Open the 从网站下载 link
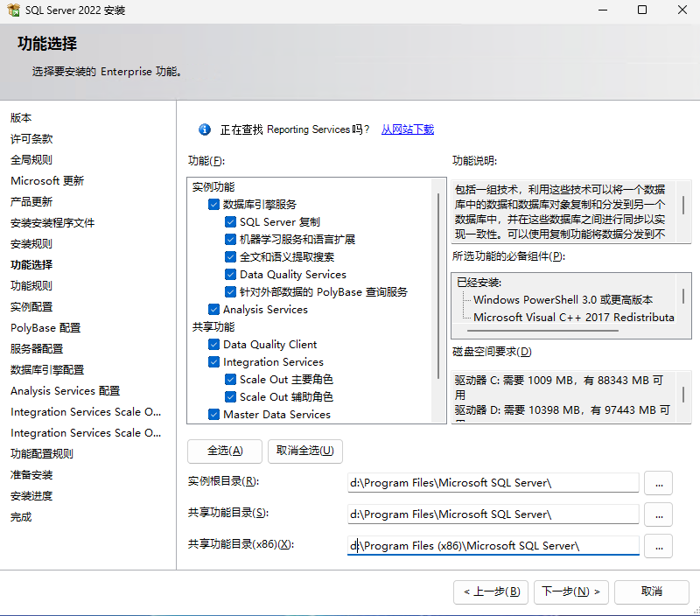This screenshot has width=700, height=616. click(408, 129)
